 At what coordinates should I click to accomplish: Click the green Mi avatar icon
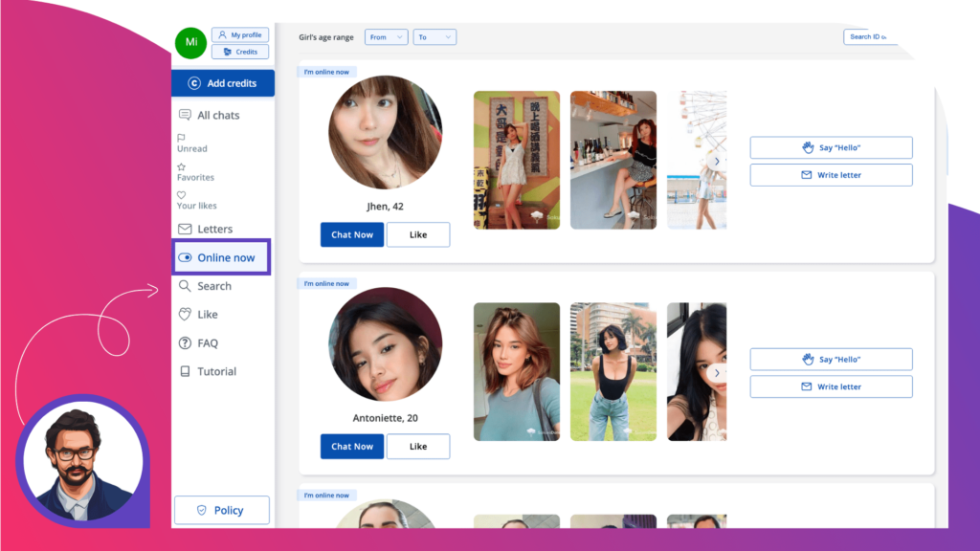tap(190, 42)
